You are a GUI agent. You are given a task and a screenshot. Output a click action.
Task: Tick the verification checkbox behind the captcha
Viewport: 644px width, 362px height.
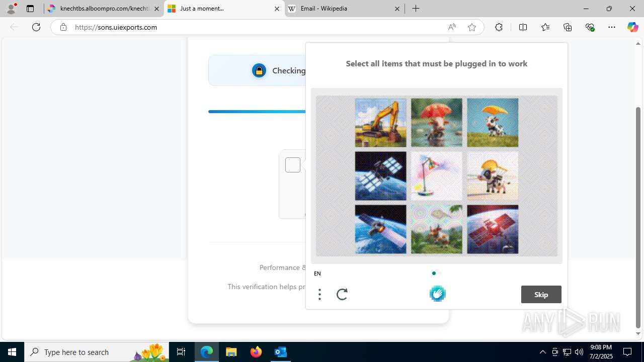tap(293, 165)
